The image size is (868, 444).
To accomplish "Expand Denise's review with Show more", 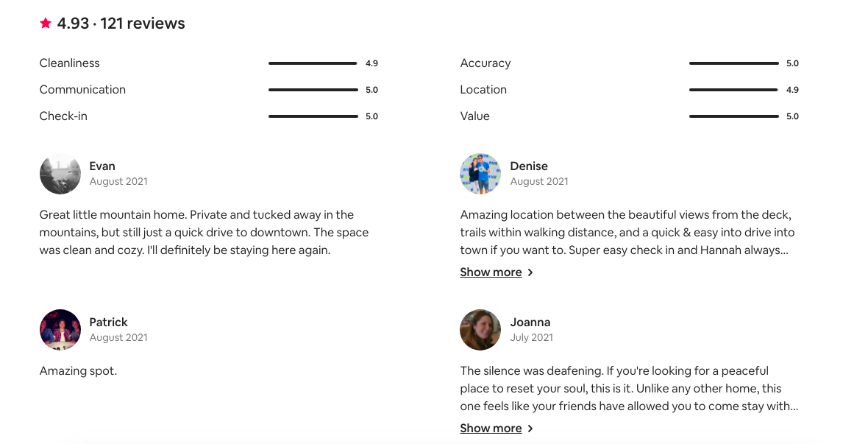I will (x=491, y=272).
